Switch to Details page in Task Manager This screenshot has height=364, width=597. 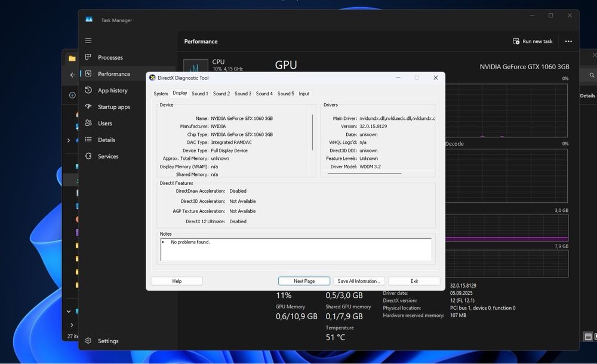(x=106, y=140)
